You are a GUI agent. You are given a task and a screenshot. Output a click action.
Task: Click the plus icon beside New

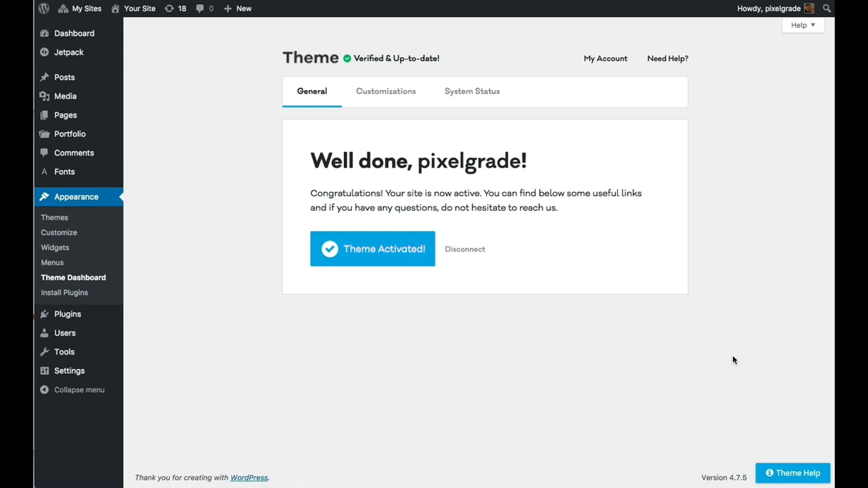pos(227,8)
